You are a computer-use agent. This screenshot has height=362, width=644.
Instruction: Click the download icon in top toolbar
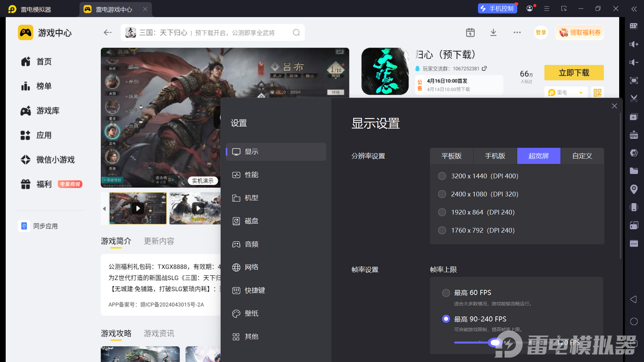coord(493,33)
